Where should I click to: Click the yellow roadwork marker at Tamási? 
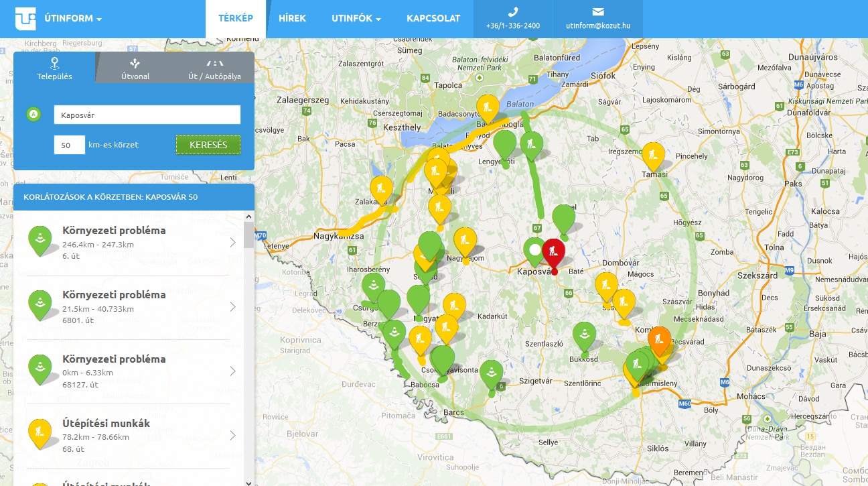[654, 156]
